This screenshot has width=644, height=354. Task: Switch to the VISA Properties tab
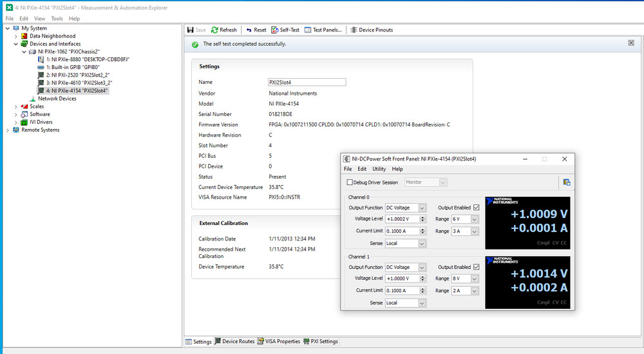(x=279, y=341)
